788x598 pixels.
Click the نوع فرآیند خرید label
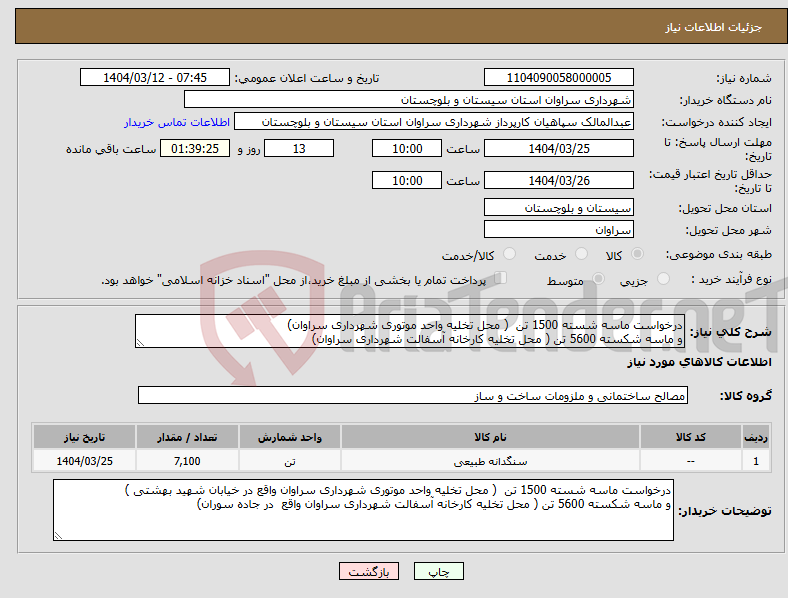point(731,279)
